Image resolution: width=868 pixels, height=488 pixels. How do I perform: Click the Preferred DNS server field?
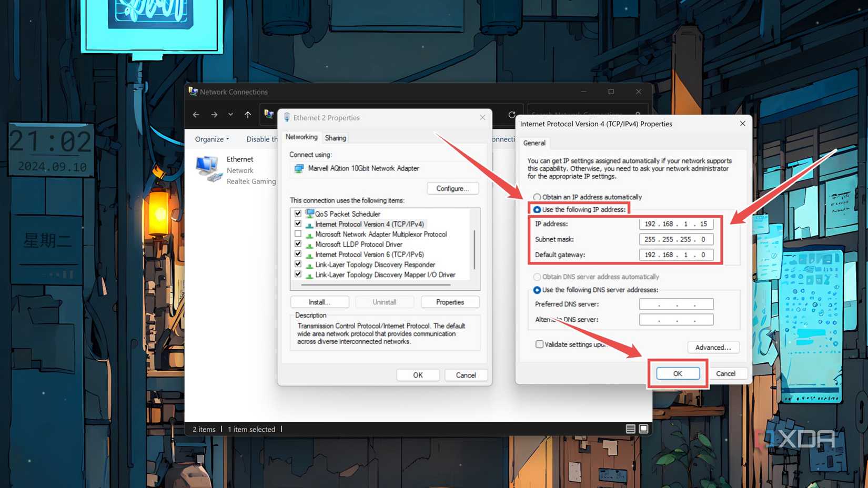pos(676,304)
